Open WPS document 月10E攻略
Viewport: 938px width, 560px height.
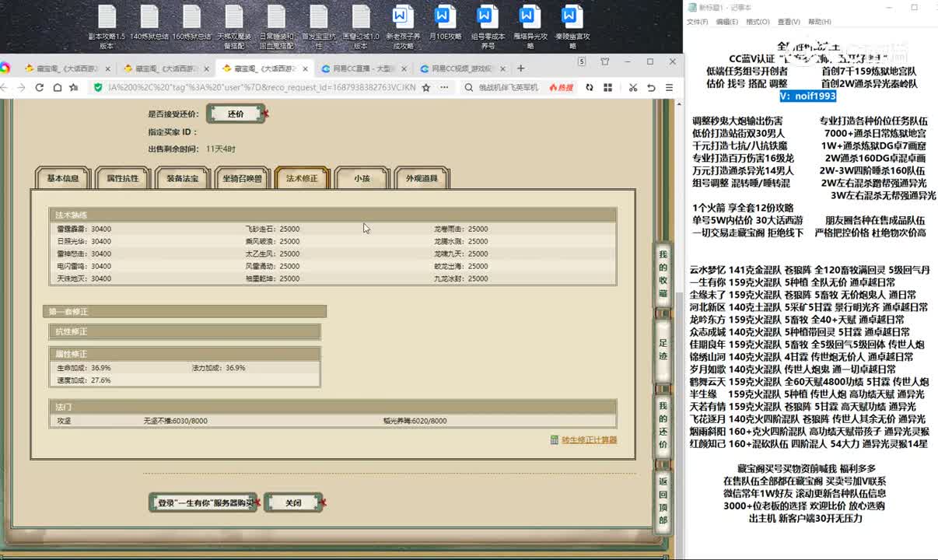(x=445, y=23)
